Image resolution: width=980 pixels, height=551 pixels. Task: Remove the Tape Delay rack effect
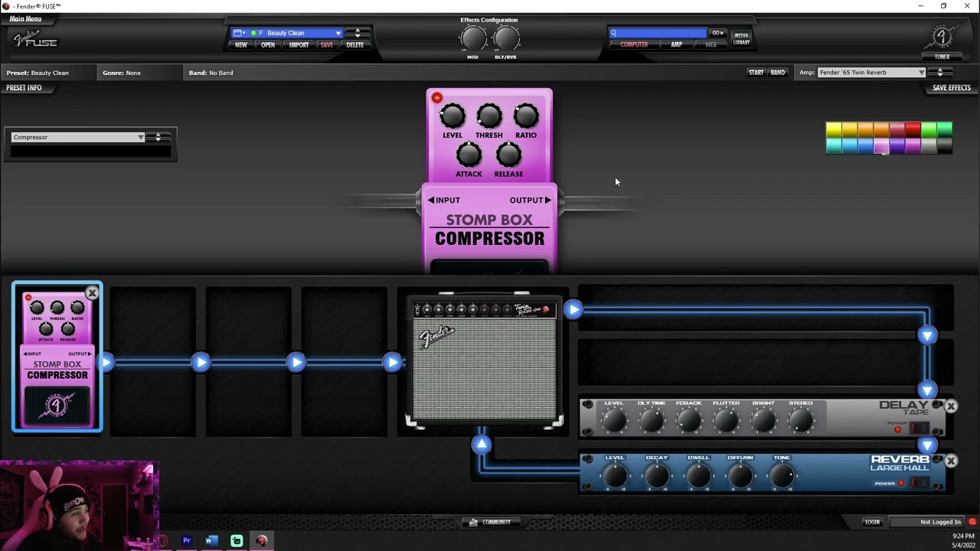(x=951, y=406)
